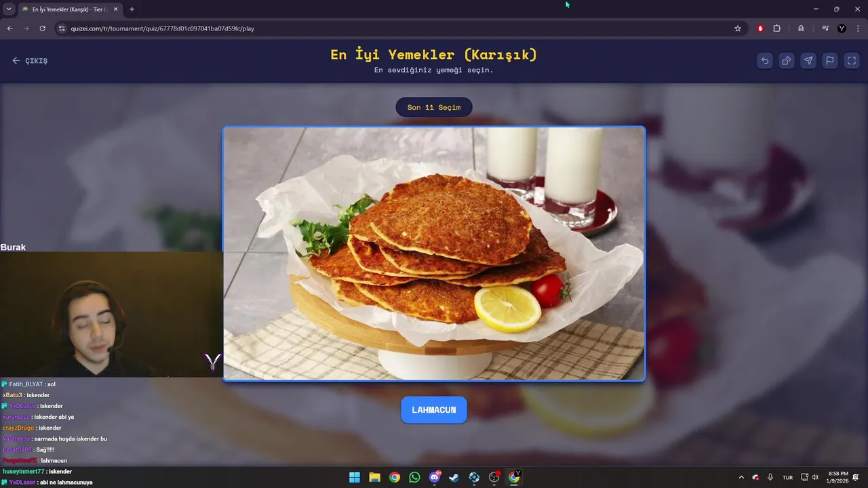Open Steam from the taskbar
Screen dimensions: 868x488
pyautogui.click(x=454, y=477)
